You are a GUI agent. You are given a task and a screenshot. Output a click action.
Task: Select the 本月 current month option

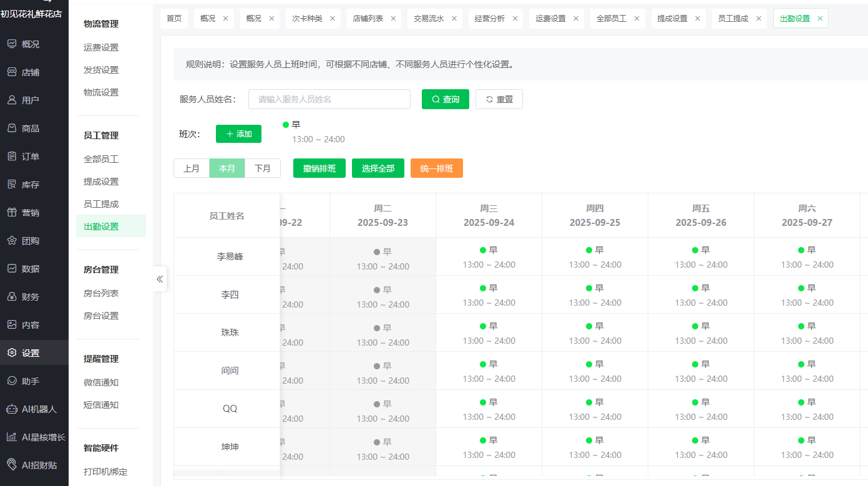coord(227,168)
